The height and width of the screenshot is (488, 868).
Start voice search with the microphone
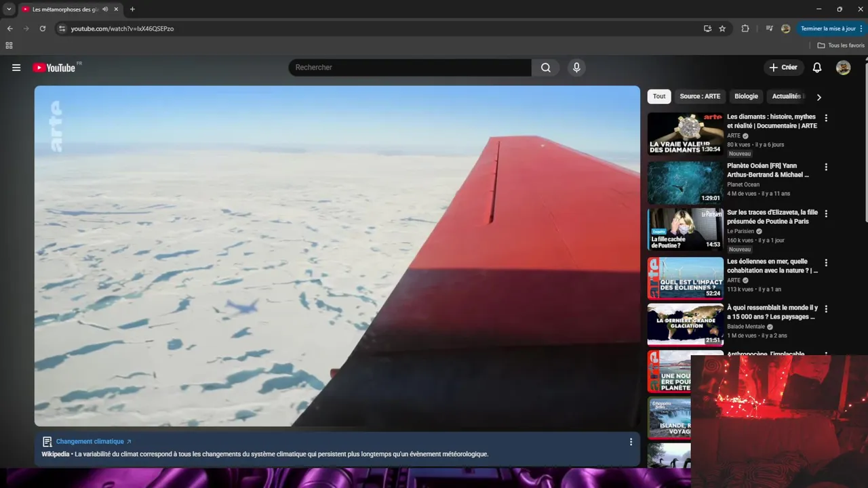[576, 67]
